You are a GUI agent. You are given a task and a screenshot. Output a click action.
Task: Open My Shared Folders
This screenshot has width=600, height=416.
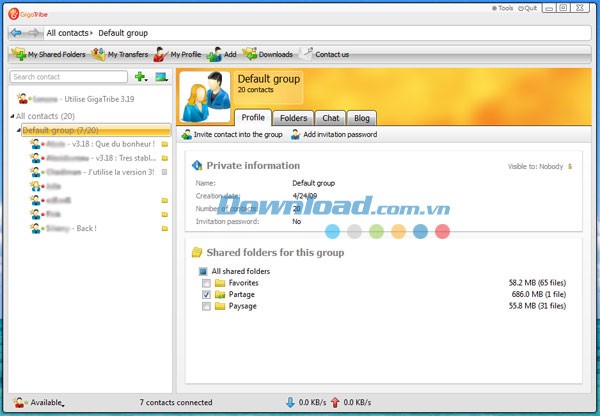(48, 54)
